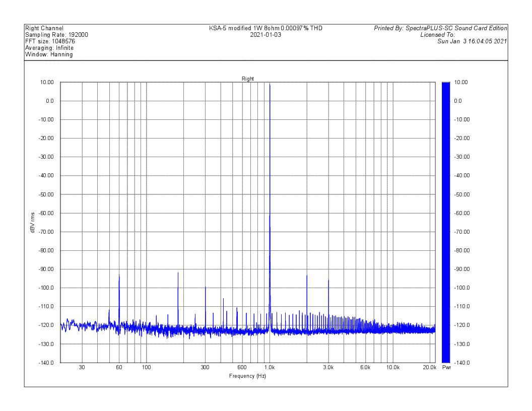Click the '30' frequency axis label
532x411 pixels.
82,367
